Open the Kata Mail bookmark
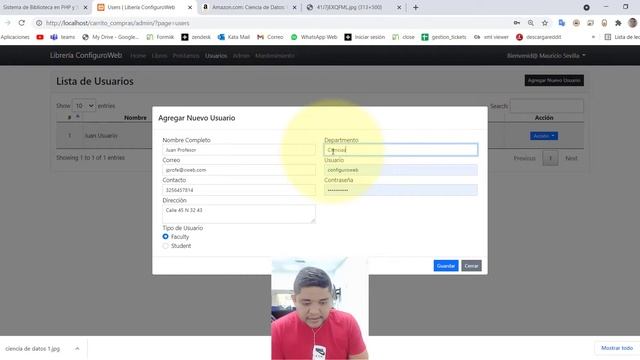The width and height of the screenshot is (640, 360). point(234,37)
